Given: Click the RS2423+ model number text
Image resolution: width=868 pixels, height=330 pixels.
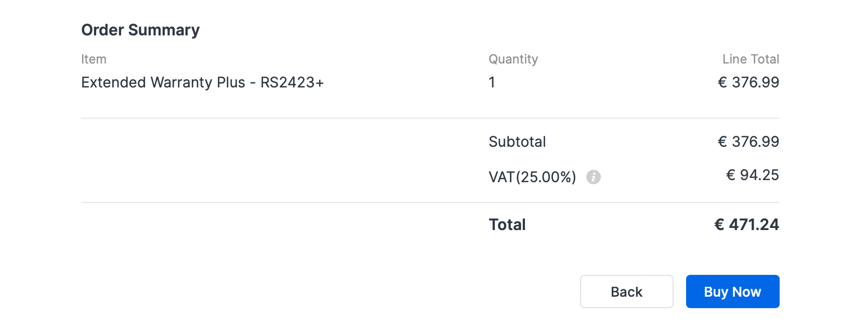Looking at the screenshot, I should click(x=292, y=82).
